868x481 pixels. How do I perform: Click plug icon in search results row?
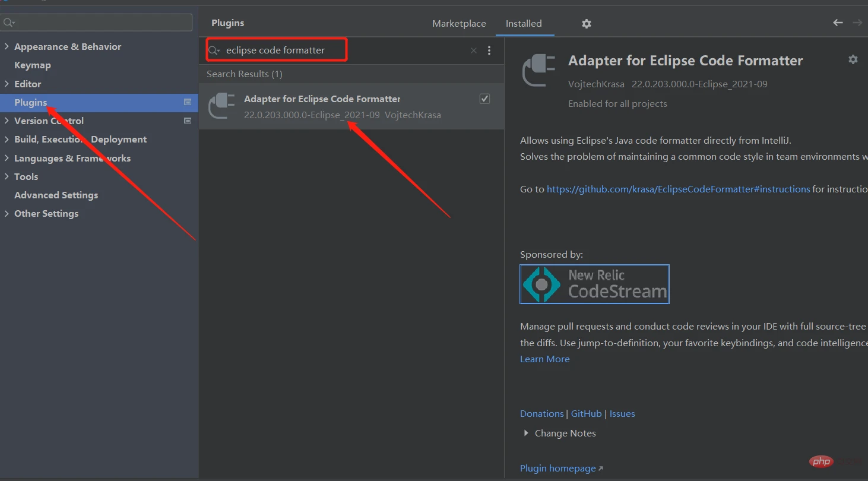tap(221, 106)
